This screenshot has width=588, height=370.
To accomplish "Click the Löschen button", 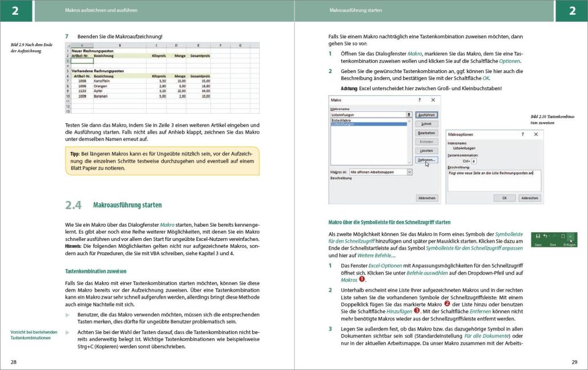I will [x=426, y=151].
